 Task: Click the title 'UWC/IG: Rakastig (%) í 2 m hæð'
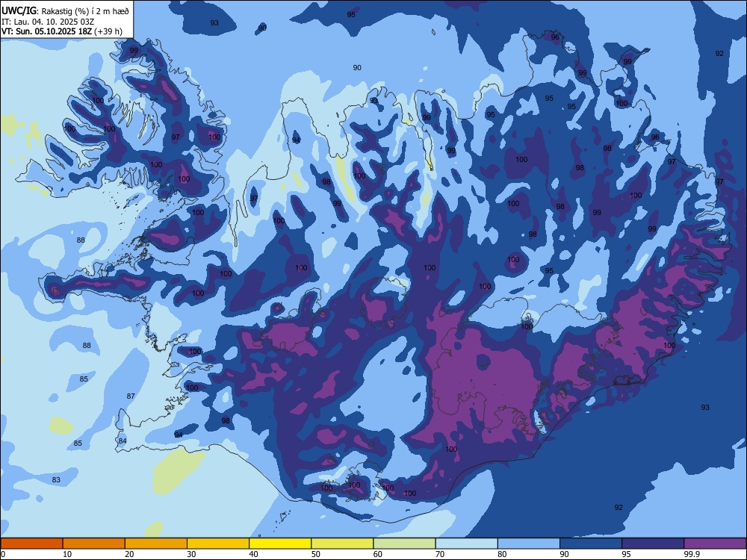(x=65, y=10)
